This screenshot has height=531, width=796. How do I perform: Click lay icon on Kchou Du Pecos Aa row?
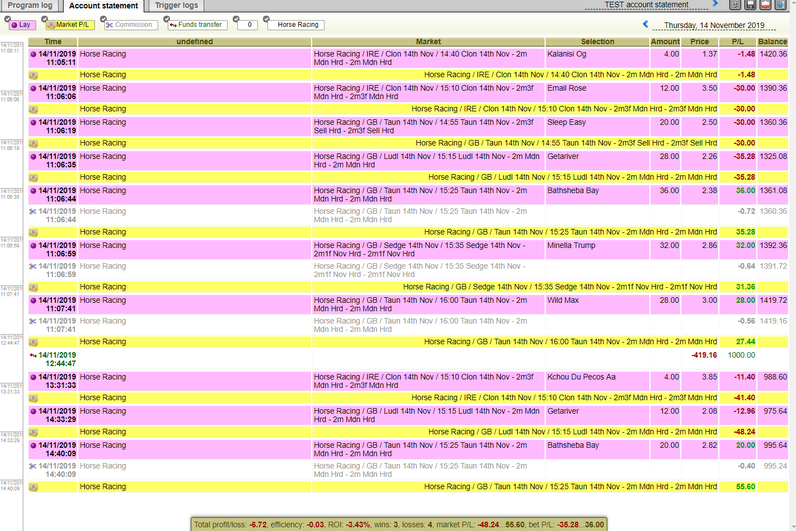[34, 377]
